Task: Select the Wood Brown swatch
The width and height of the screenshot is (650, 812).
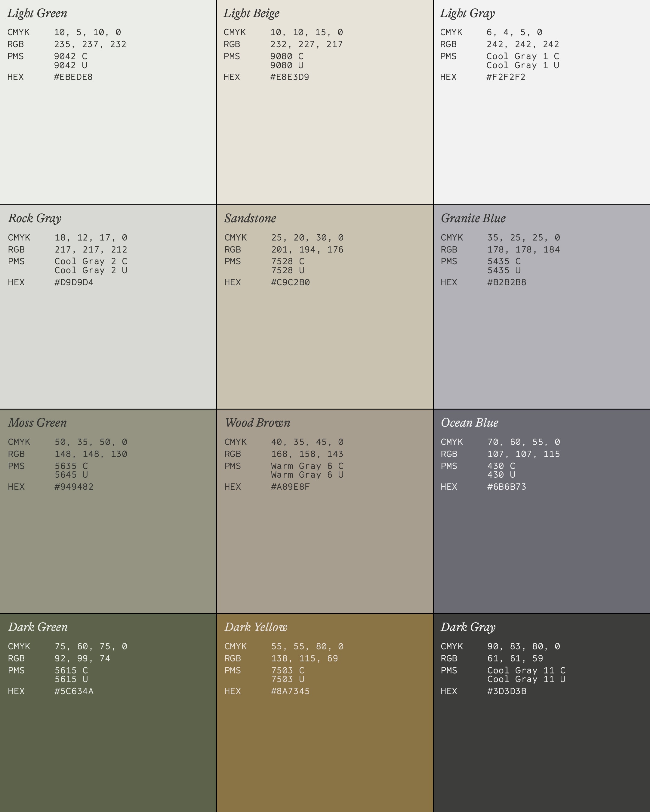Action: 325,550
